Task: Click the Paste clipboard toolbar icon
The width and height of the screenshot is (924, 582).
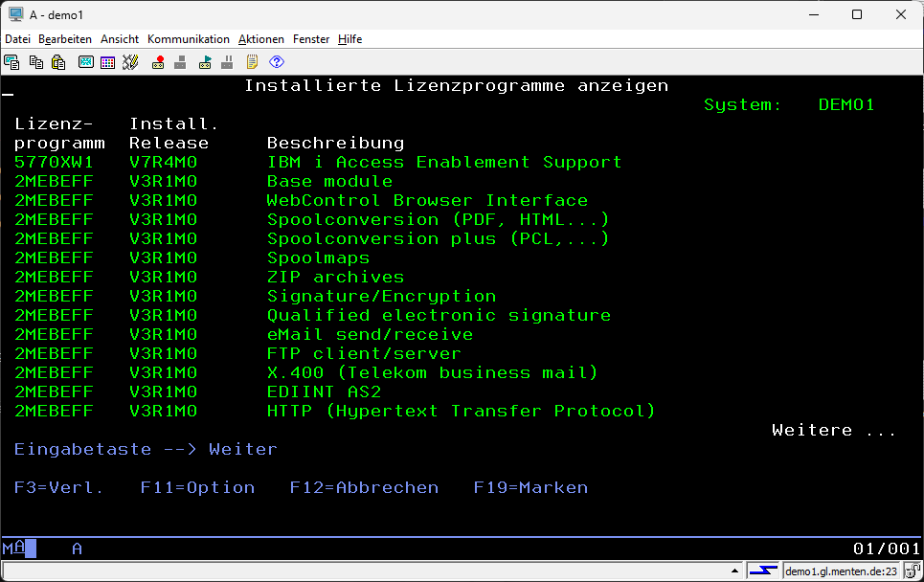Action: 58,62
